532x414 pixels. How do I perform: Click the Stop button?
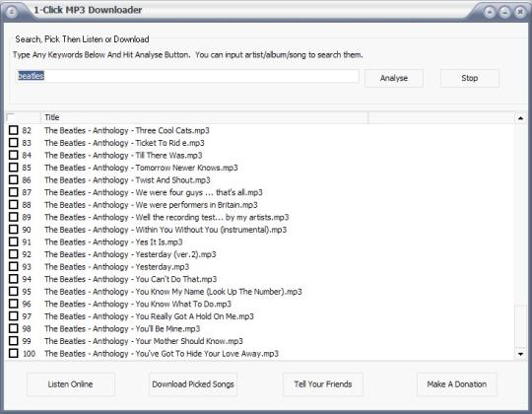click(470, 78)
